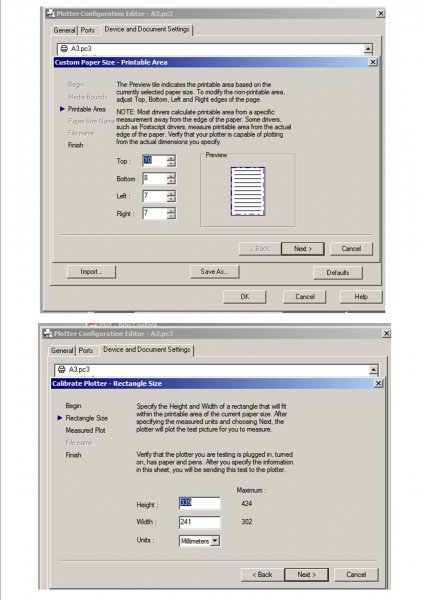Click the greyed Back button in Printable Area wizard

260,249
